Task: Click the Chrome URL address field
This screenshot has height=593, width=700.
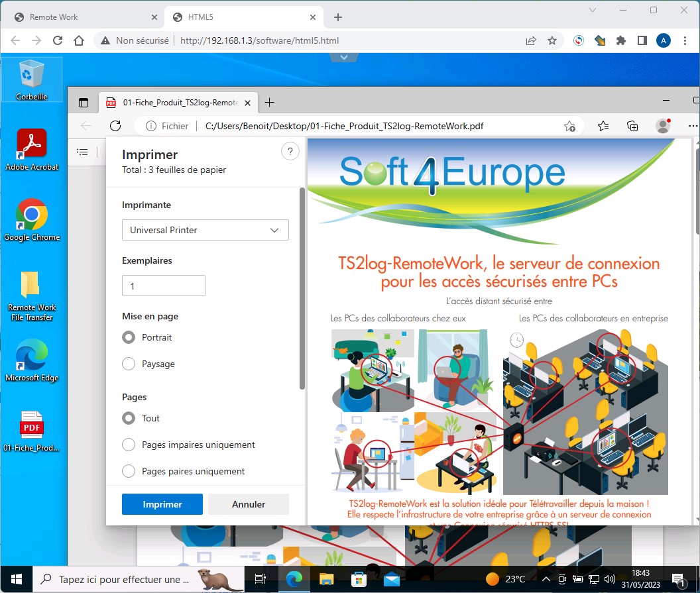Action: pos(259,40)
